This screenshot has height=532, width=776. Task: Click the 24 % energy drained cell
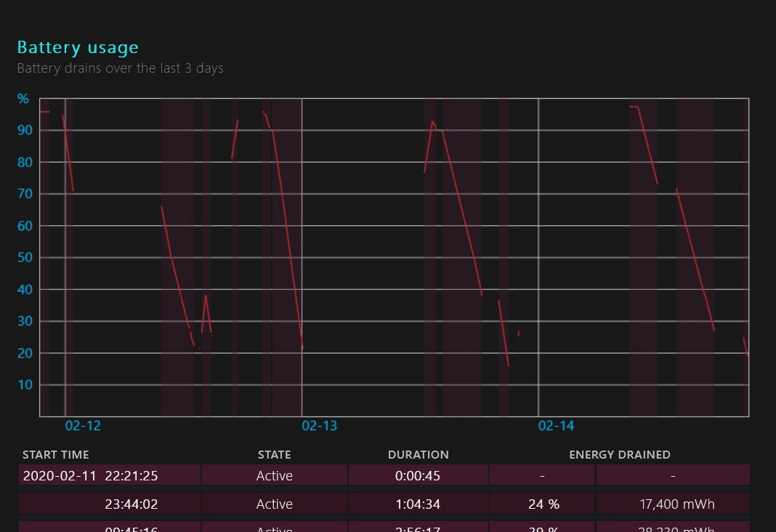pos(543,504)
